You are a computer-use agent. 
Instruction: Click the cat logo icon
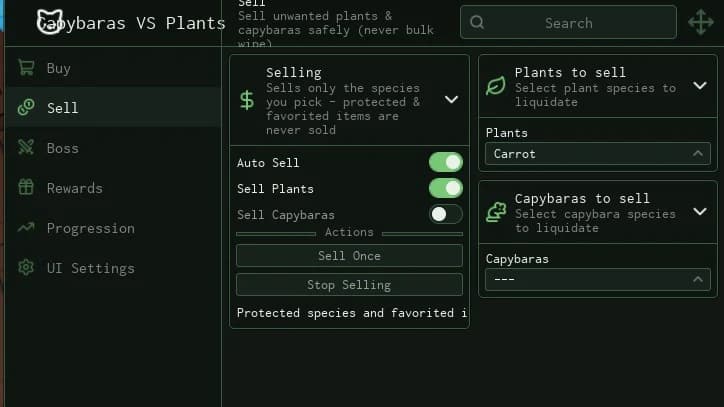pos(49,22)
